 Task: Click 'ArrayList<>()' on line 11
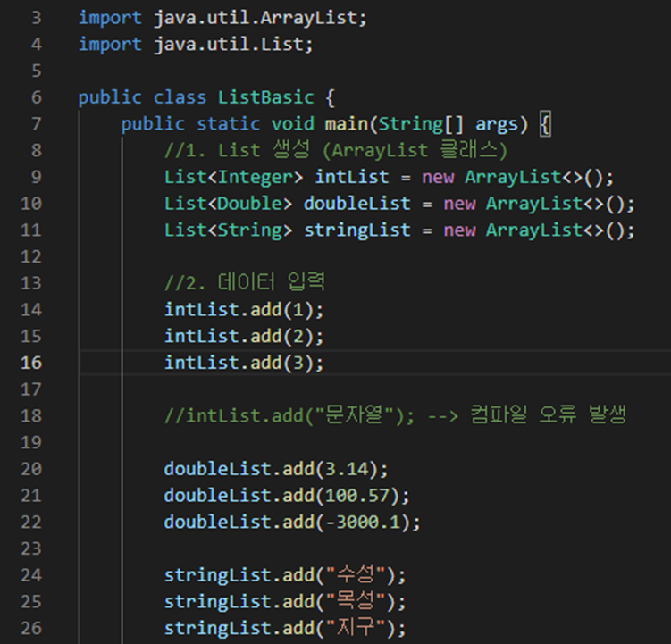(x=556, y=230)
